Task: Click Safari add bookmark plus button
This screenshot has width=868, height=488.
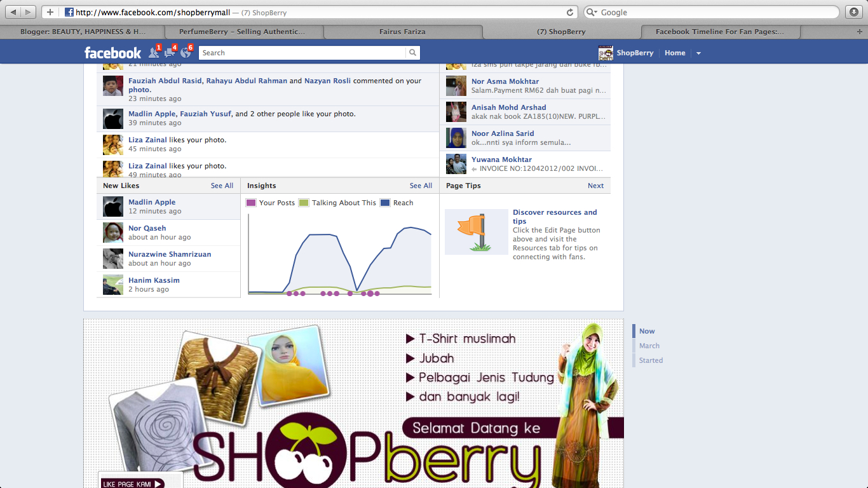Action: 50,12
